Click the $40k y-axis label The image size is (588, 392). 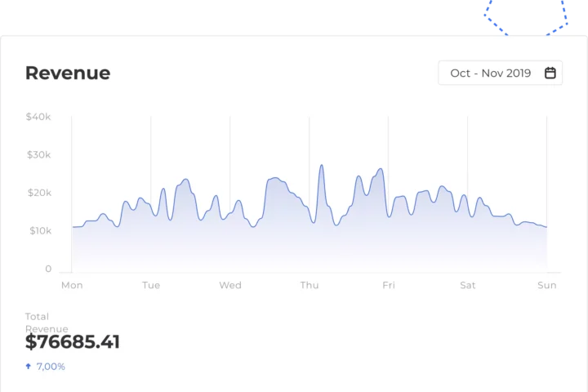tap(38, 117)
